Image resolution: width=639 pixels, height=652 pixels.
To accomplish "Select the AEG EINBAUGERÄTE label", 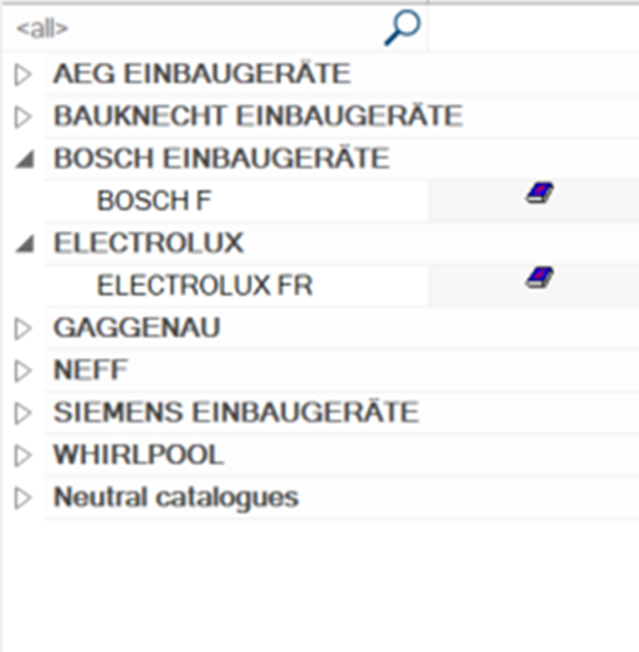I will click(x=202, y=74).
